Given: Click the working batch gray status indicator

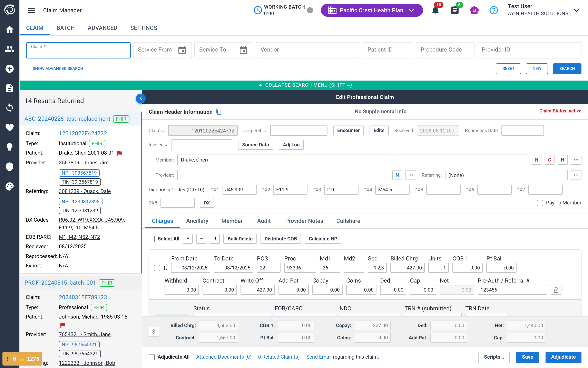Looking at the screenshot, I should (310, 10).
